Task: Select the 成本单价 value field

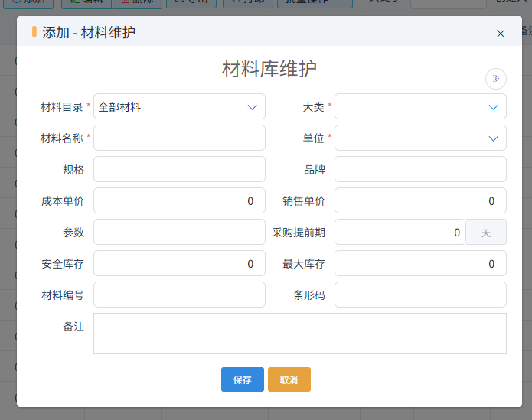Action: pos(179,200)
